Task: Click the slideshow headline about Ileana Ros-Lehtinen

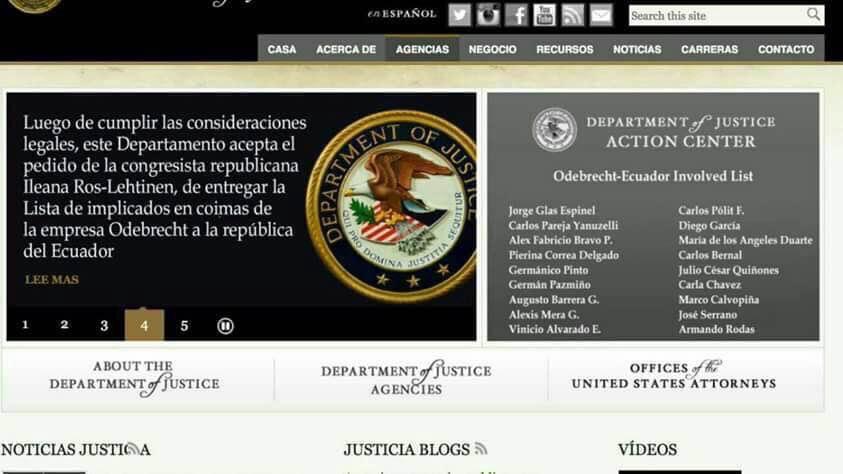Action: pyautogui.click(x=165, y=186)
